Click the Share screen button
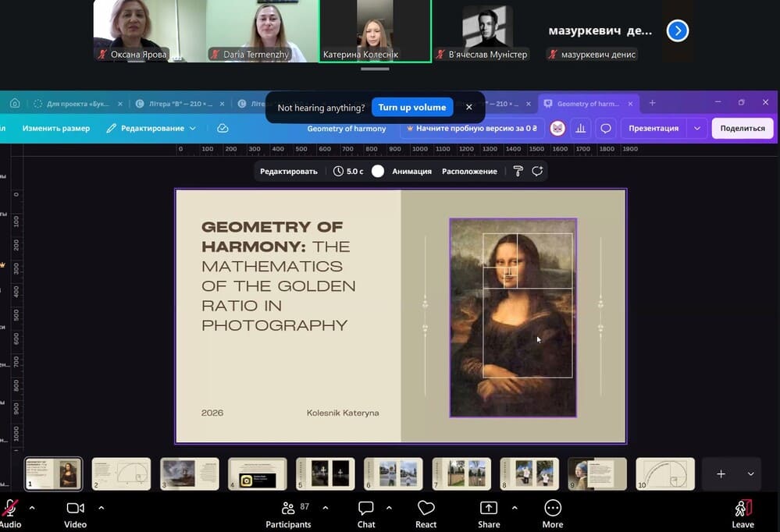The width and height of the screenshot is (780, 532). pos(489,513)
